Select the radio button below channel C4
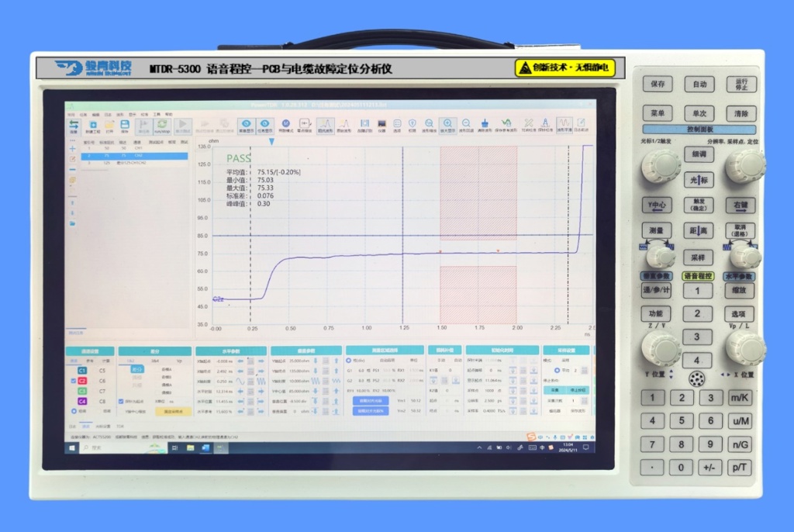This screenshot has width=794, height=532. click(x=74, y=411)
